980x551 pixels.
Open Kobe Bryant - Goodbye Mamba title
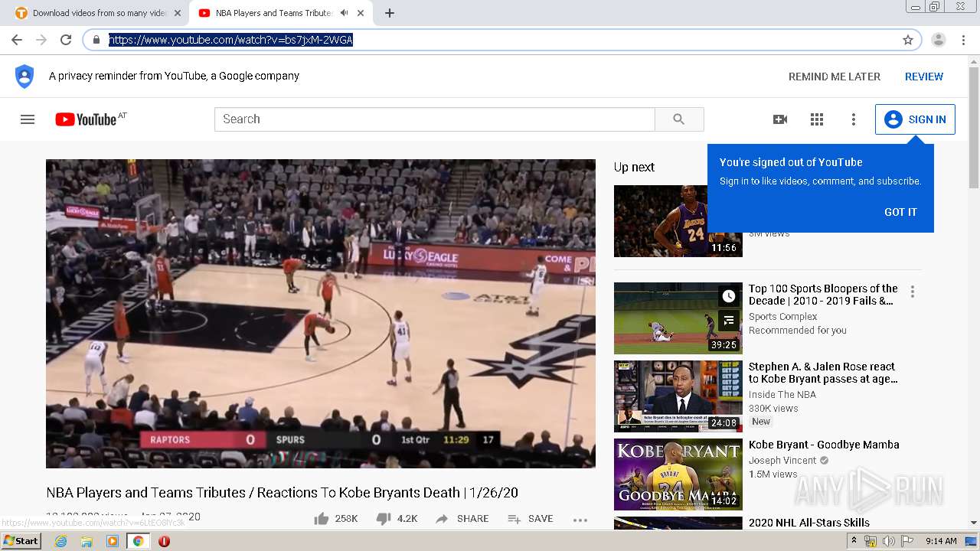(x=824, y=445)
